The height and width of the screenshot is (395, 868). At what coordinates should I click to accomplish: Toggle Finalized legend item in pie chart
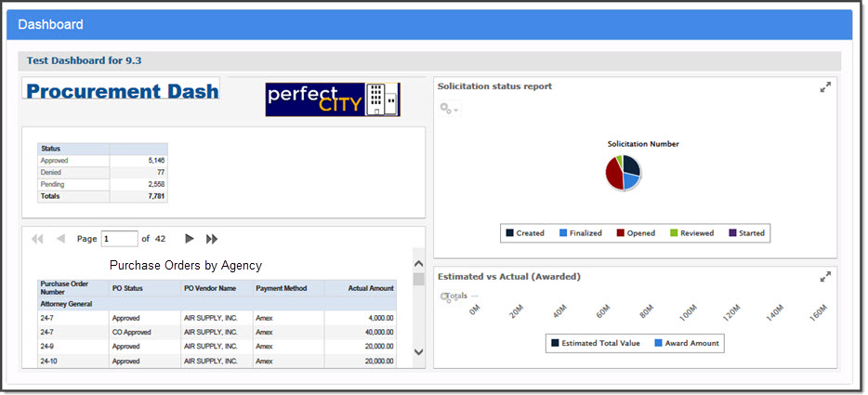[x=580, y=233]
